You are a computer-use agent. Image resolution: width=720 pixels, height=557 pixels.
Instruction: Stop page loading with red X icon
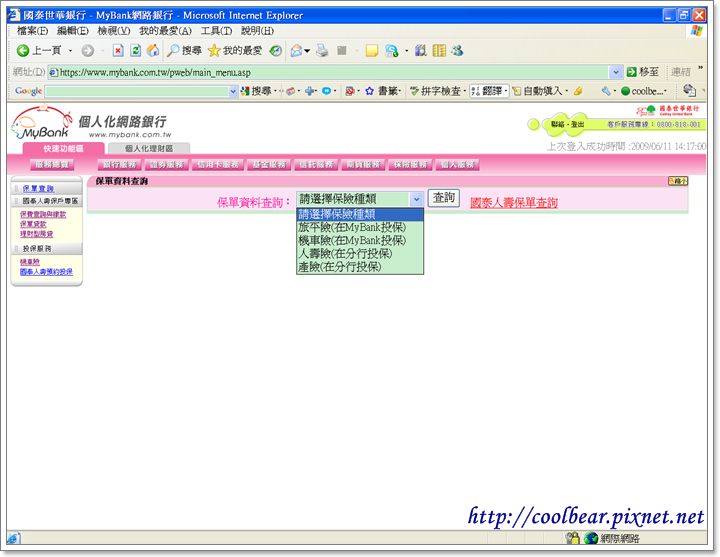(x=118, y=51)
